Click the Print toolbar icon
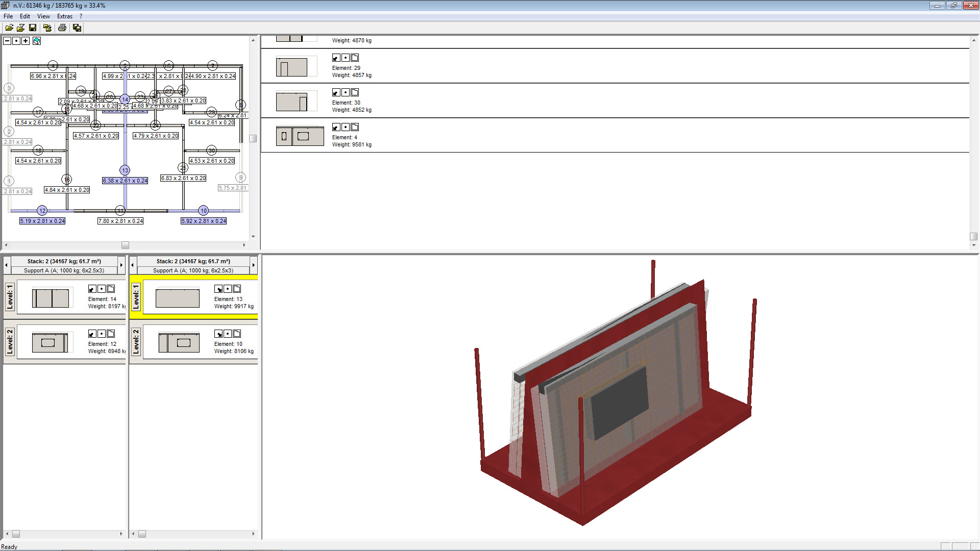 pyautogui.click(x=62, y=28)
